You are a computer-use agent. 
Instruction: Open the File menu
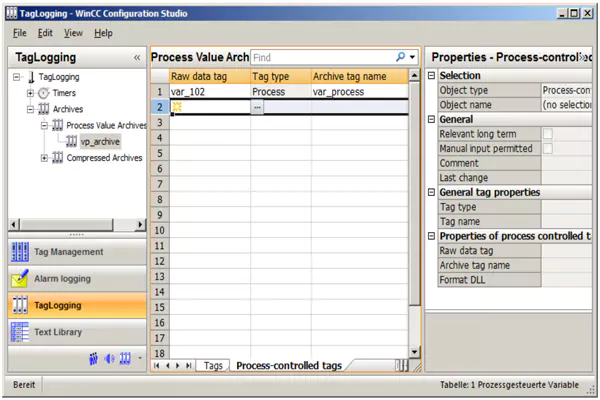[x=20, y=33]
